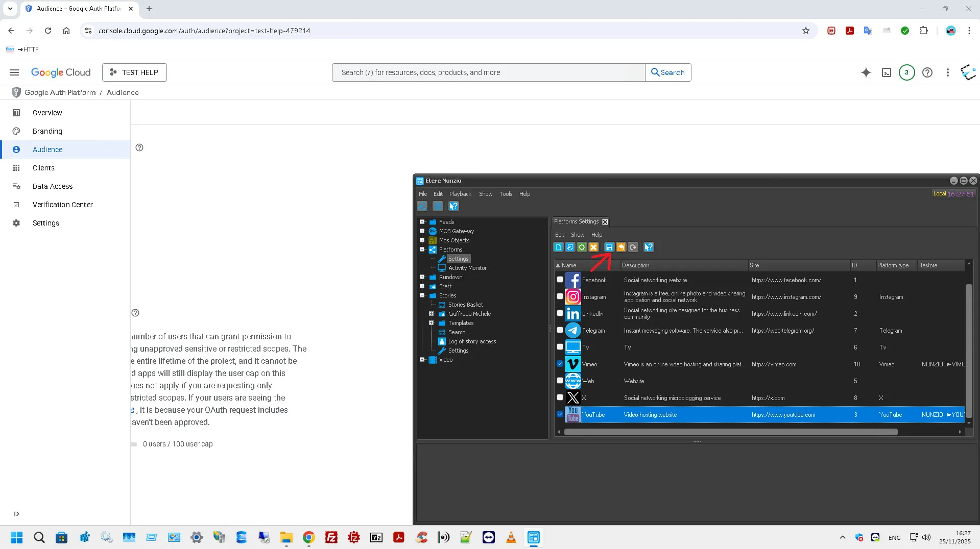The width and height of the screenshot is (980, 549).
Task: Uncheck the Vimeo platform checkbox
Action: (560, 364)
